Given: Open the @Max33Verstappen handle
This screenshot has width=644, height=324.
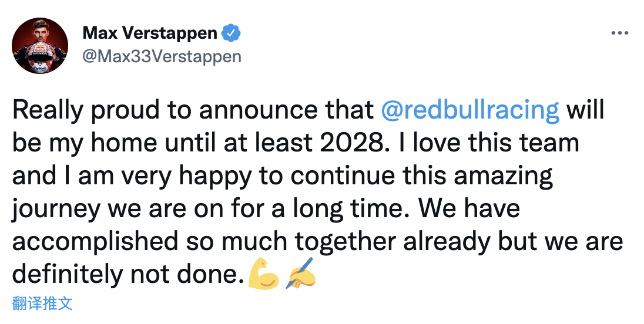Looking at the screenshot, I should [x=162, y=56].
